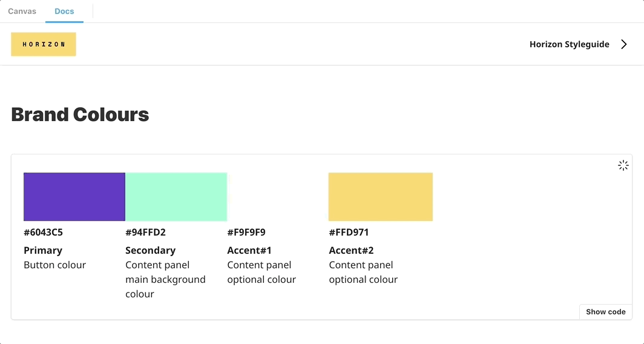Screen dimensions: 644x344
Task: Choose the yellow Accent#2 colour swatch
Action: (380, 197)
